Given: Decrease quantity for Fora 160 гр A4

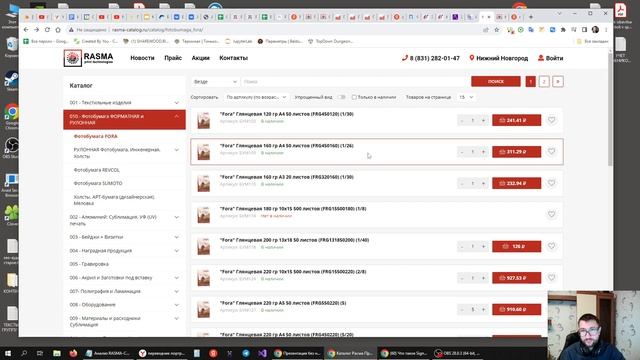Looking at the screenshot, I should (x=462, y=152).
